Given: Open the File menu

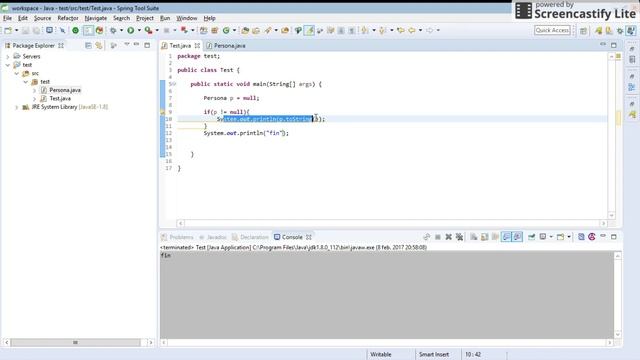Looking at the screenshot, I should (x=7, y=18).
